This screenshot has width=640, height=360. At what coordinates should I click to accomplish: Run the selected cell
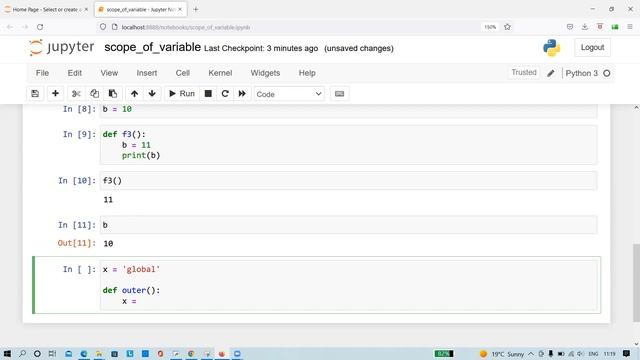point(182,94)
